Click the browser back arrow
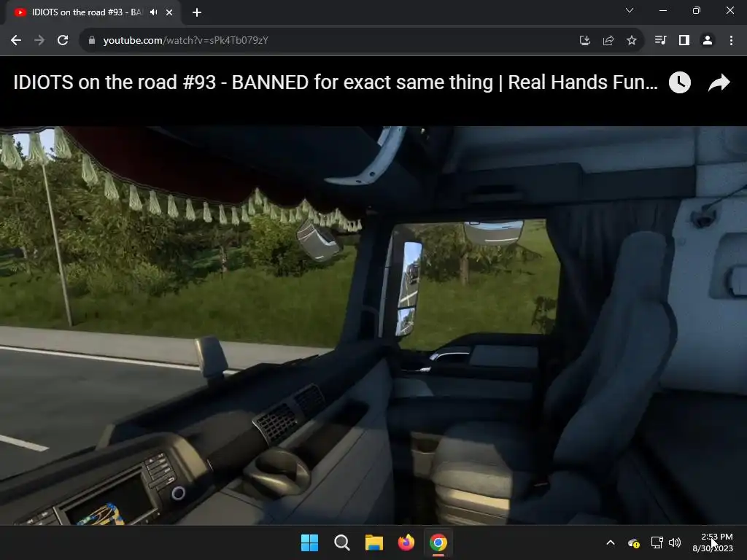This screenshot has height=560, width=747. [x=16, y=41]
